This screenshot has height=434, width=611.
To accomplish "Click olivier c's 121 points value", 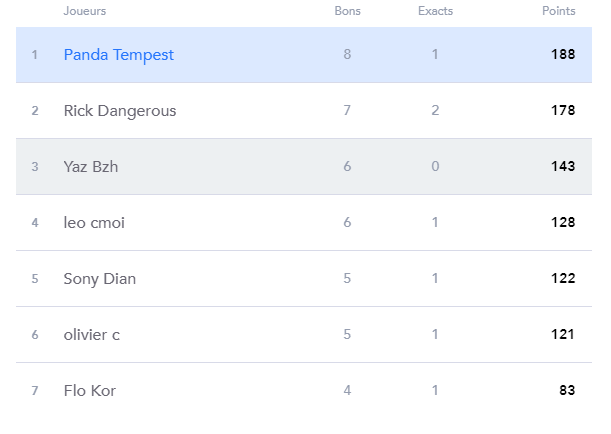I will coord(563,335).
